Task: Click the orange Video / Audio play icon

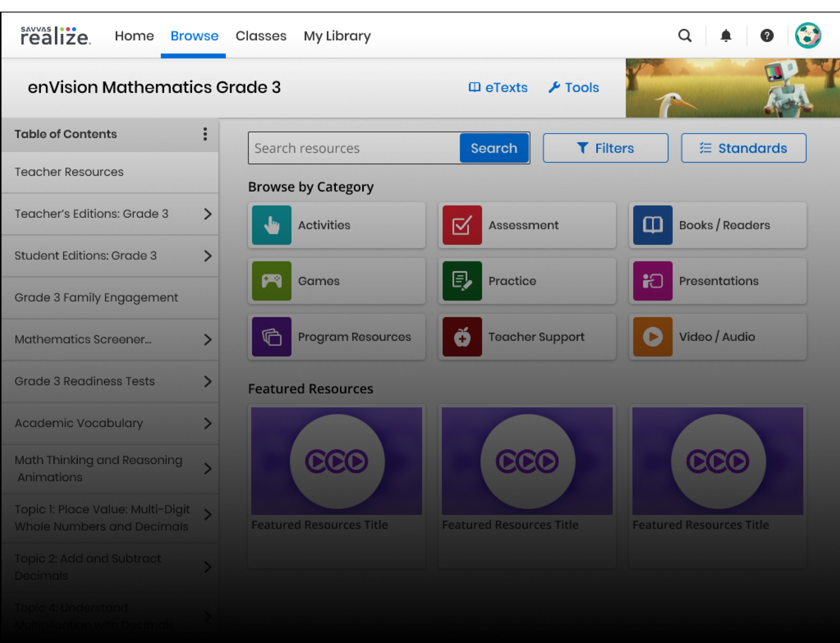Action: 653,337
